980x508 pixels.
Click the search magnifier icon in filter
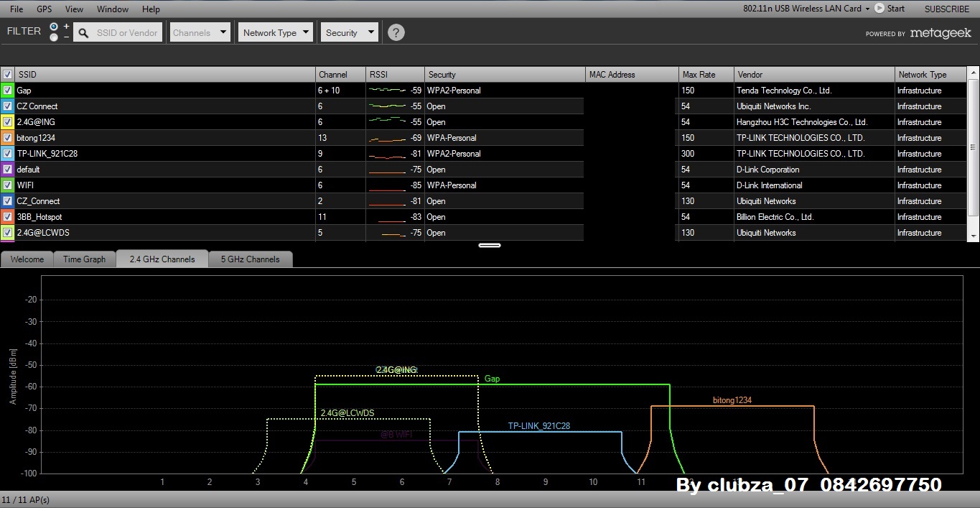tap(83, 33)
